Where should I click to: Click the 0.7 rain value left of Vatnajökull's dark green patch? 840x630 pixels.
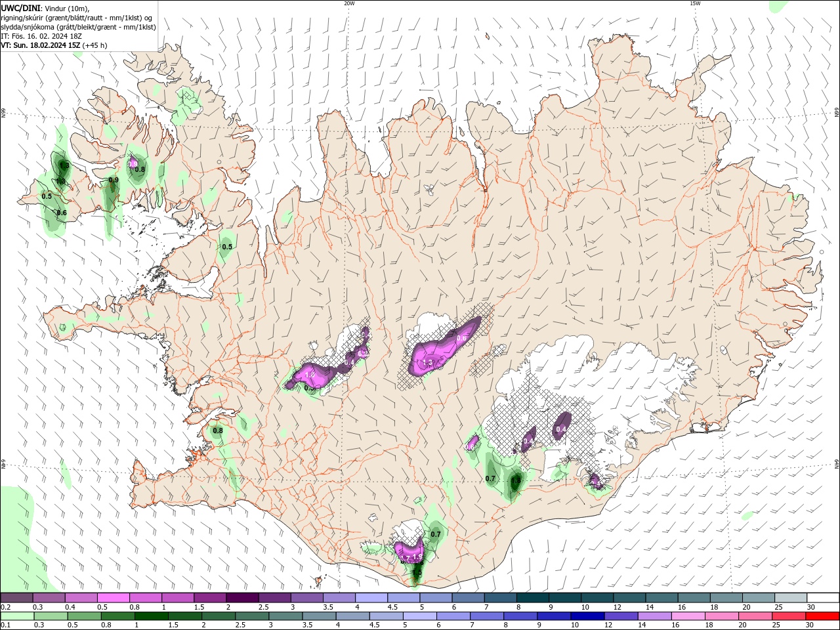pyautogui.click(x=490, y=479)
